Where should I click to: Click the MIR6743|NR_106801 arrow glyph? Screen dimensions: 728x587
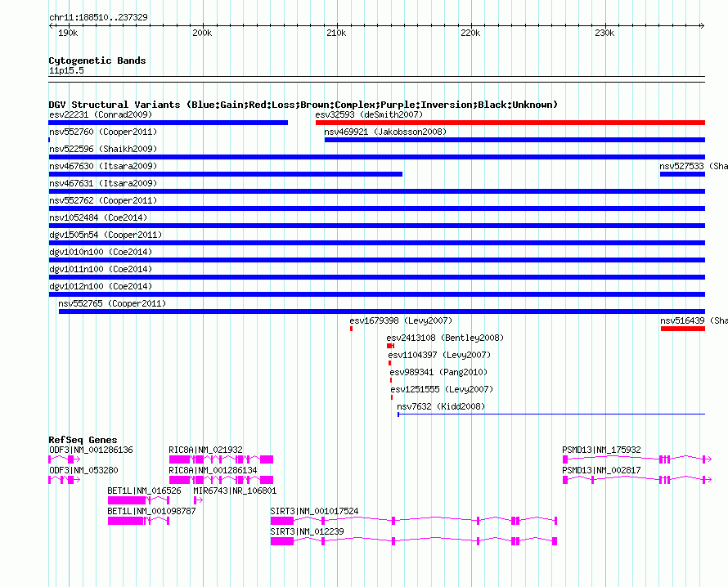pyautogui.click(x=198, y=500)
